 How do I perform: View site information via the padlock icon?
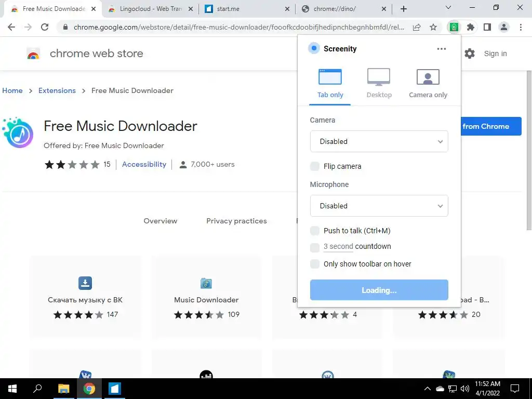point(65,27)
